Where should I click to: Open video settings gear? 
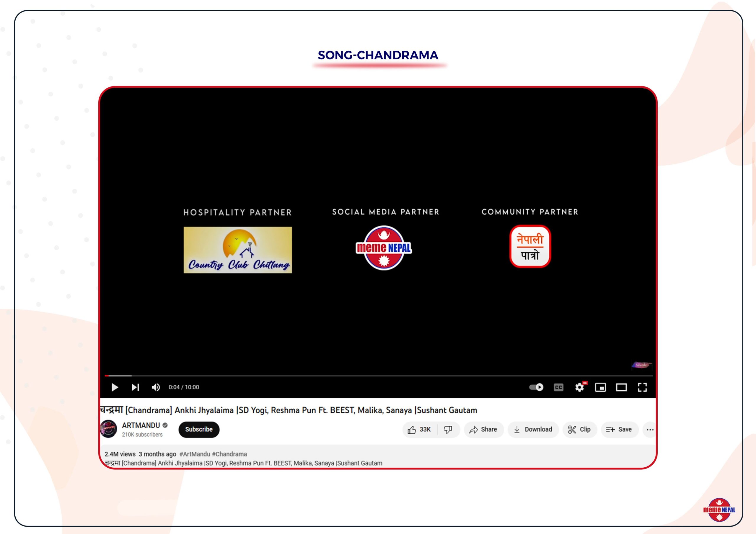click(x=579, y=387)
